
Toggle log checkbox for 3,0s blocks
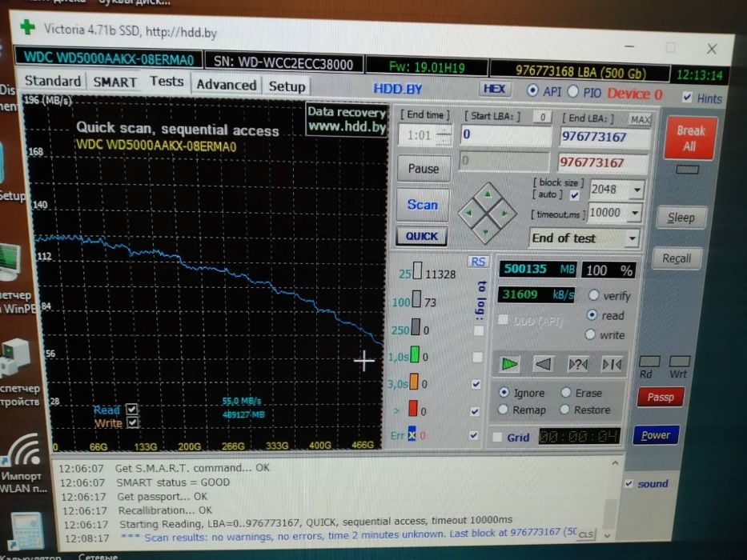tap(476, 384)
